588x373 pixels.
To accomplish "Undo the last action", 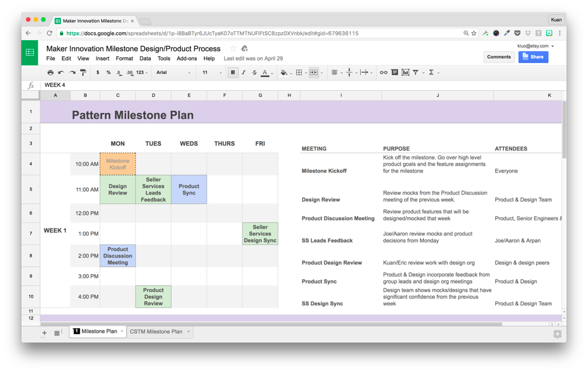I will [61, 72].
